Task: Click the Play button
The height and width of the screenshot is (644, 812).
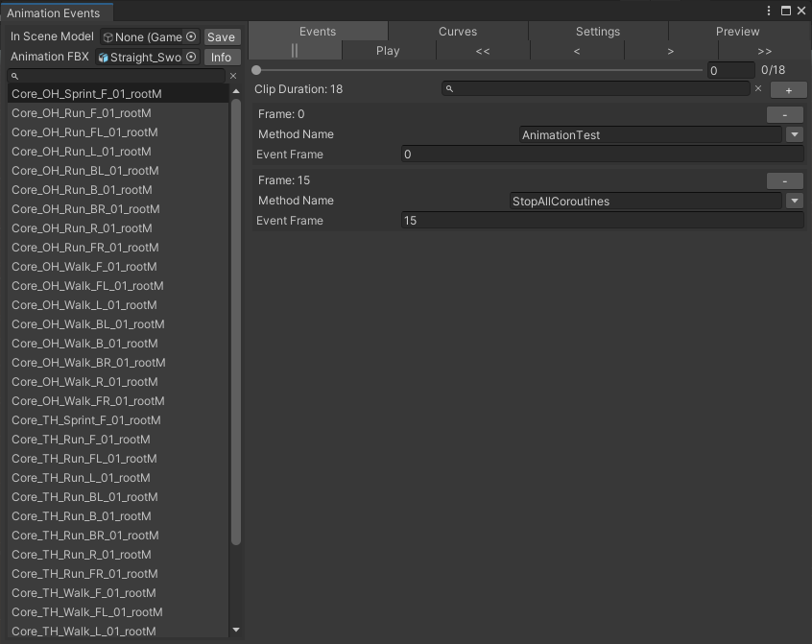Action: coord(389,51)
